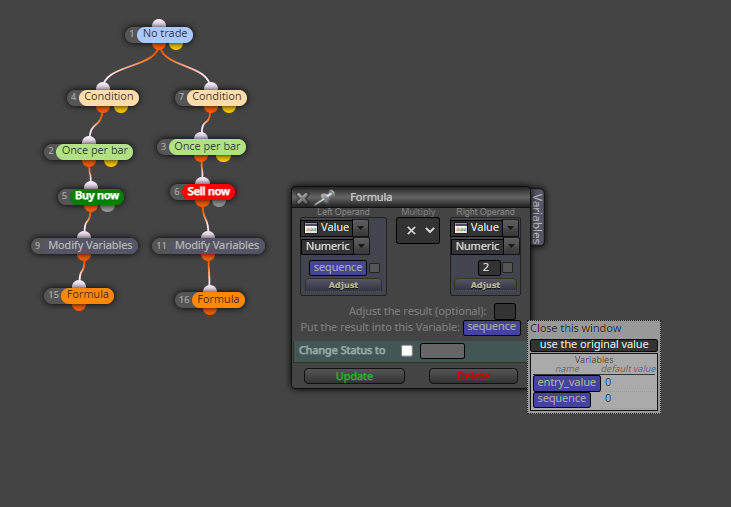Toggle checkbox beside Left Operand sequence
731x507 pixels.
pos(374,268)
